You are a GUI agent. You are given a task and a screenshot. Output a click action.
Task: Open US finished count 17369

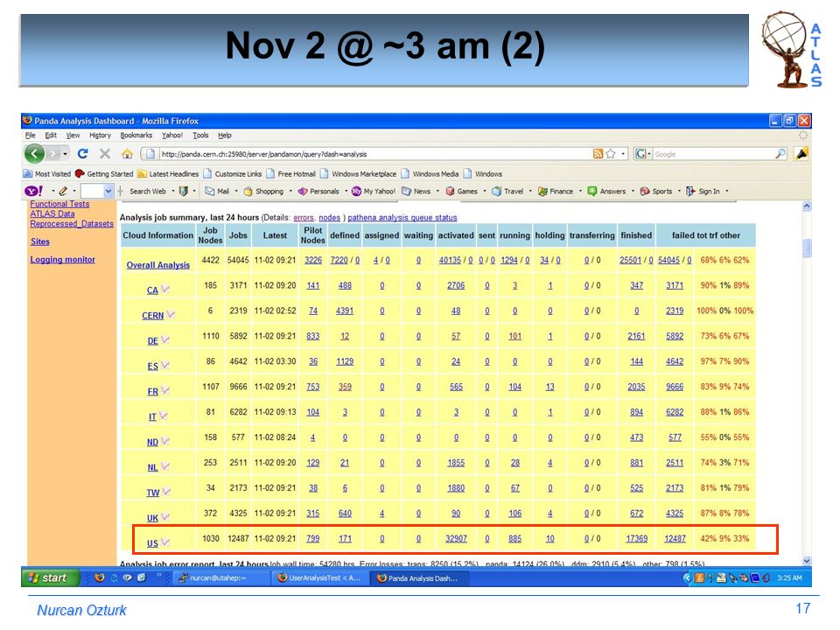point(636,538)
